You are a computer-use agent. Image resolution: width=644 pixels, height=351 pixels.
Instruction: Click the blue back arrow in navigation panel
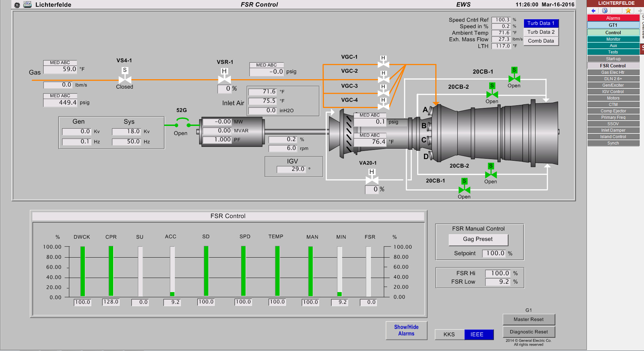pyautogui.click(x=593, y=11)
